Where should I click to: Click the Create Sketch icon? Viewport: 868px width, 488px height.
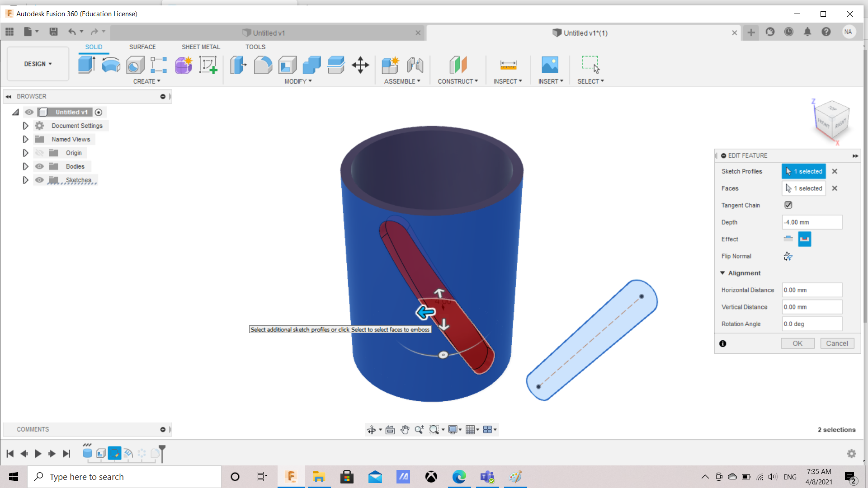208,65
